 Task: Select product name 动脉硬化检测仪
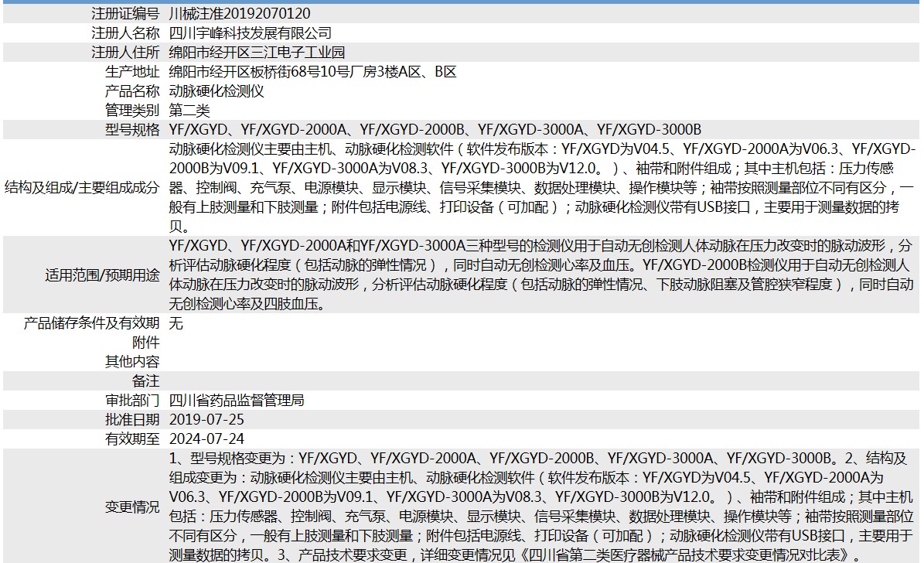pos(217,91)
